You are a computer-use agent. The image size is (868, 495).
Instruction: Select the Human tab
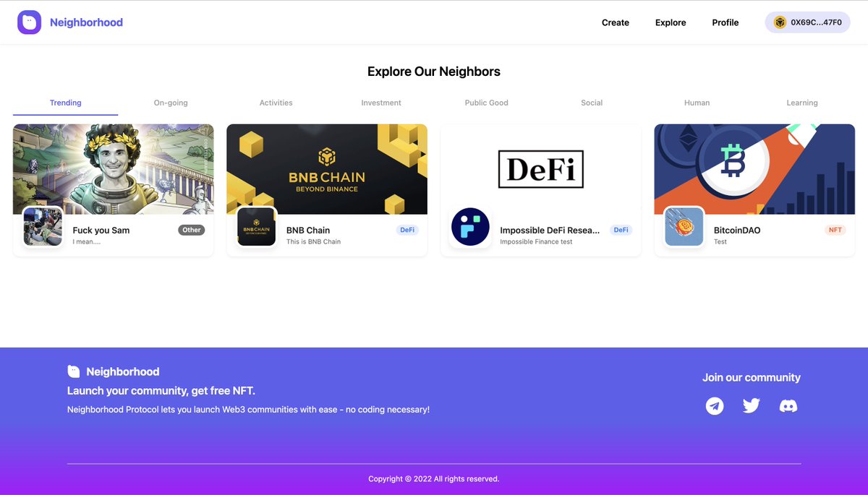click(697, 103)
